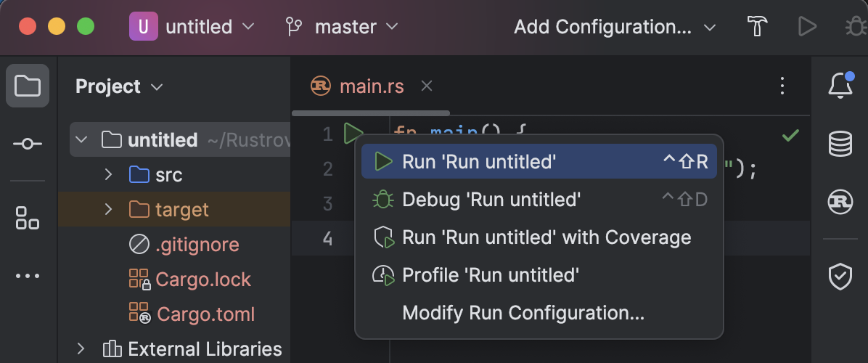Open the Project view selector dropdown
The height and width of the screenshot is (363, 868).
pyautogui.click(x=119, y=86)
